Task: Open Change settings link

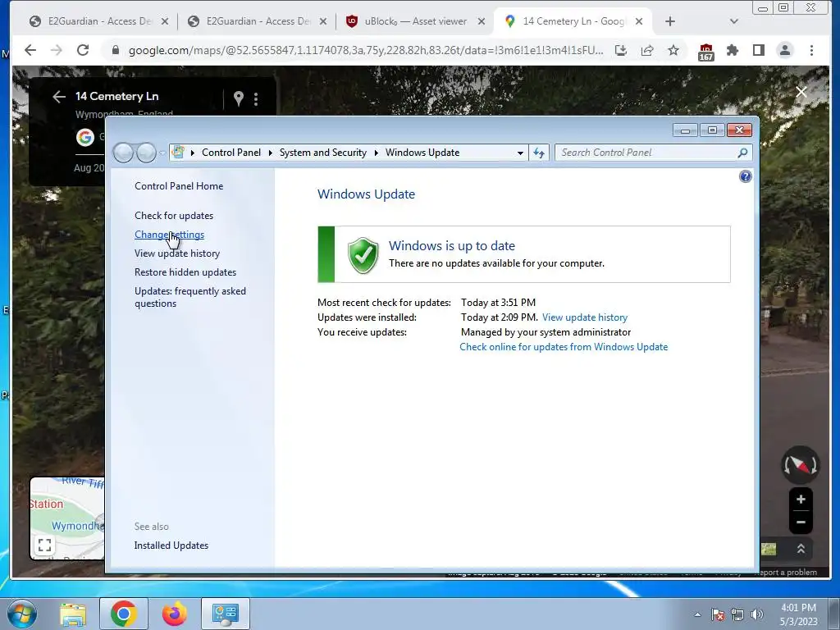Action: click(169, 235)
